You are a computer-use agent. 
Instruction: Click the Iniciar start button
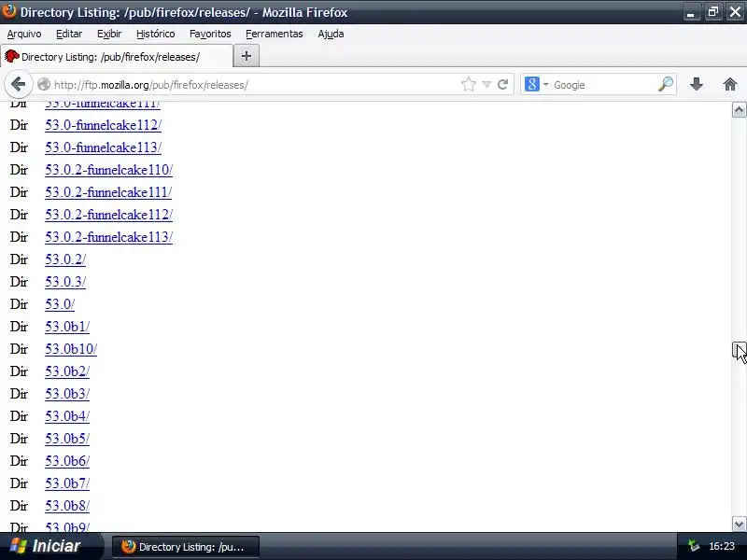pos(50,546)
